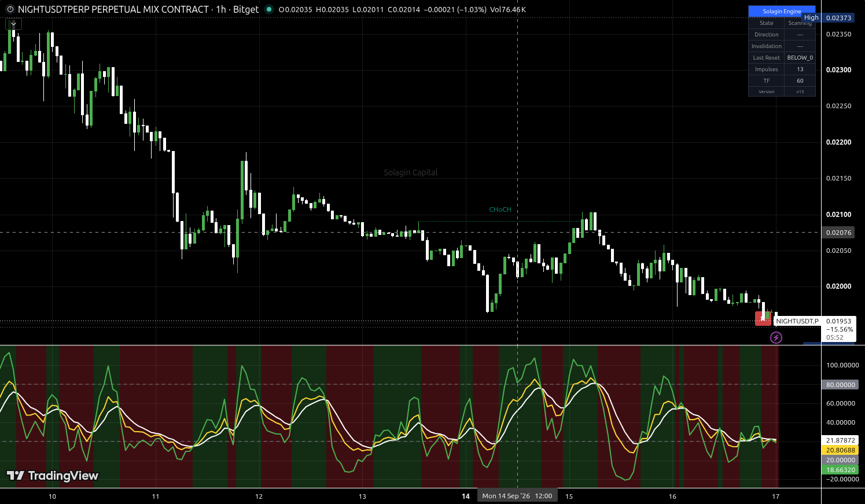Viewport: 865px width, 504px height.
Task: Click the white 21.87872 indicator value label
Action: click(840, 440)
